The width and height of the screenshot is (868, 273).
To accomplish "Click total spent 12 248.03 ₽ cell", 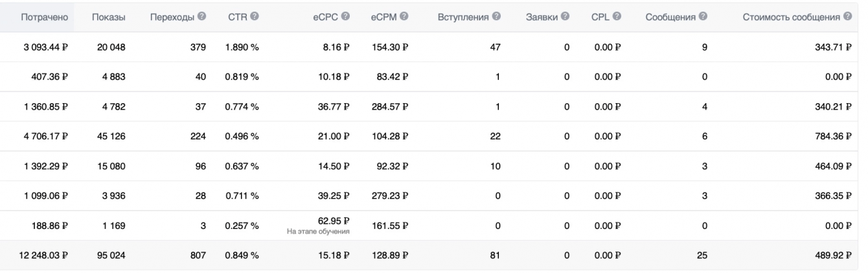I will (x=43, y=255).
